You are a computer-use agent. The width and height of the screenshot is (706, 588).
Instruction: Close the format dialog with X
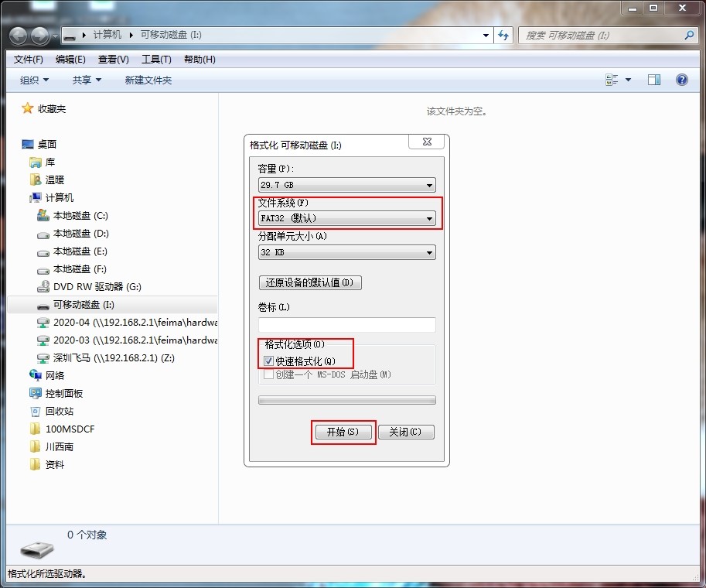point(427,142)
